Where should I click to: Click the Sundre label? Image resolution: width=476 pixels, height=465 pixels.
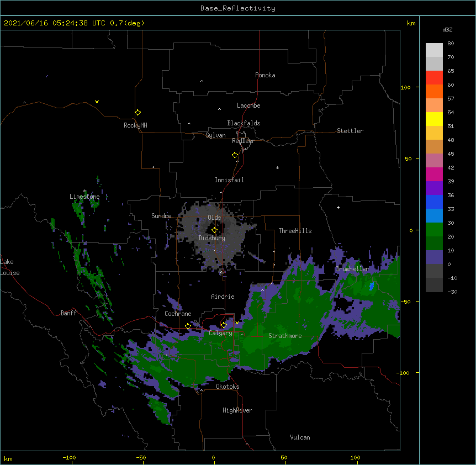[161, 216]
